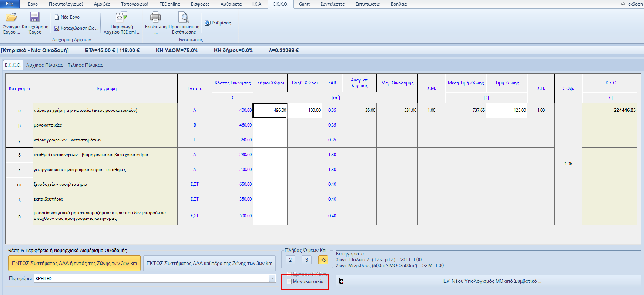
Task: Click the Άνοιγμα Έργου folder icon
Action: pos(11,17)
